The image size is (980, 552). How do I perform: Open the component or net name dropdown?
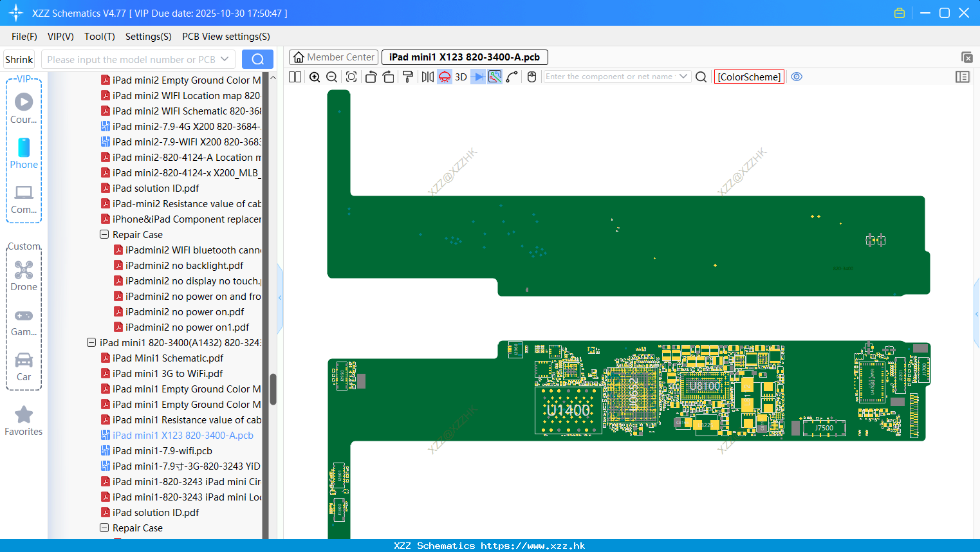(683, 77)
